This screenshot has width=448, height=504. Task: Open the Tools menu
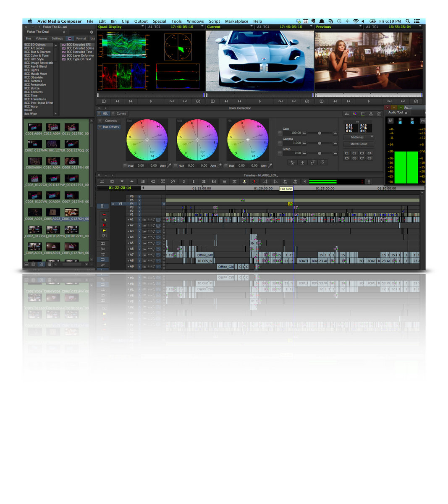(x=176, y=21)
